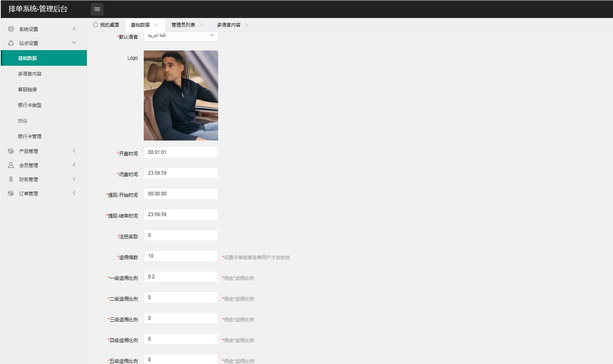Switch to the 管理员列表 tab
Image resolution: width=613 pixels, height=364 pixels.
183,25
